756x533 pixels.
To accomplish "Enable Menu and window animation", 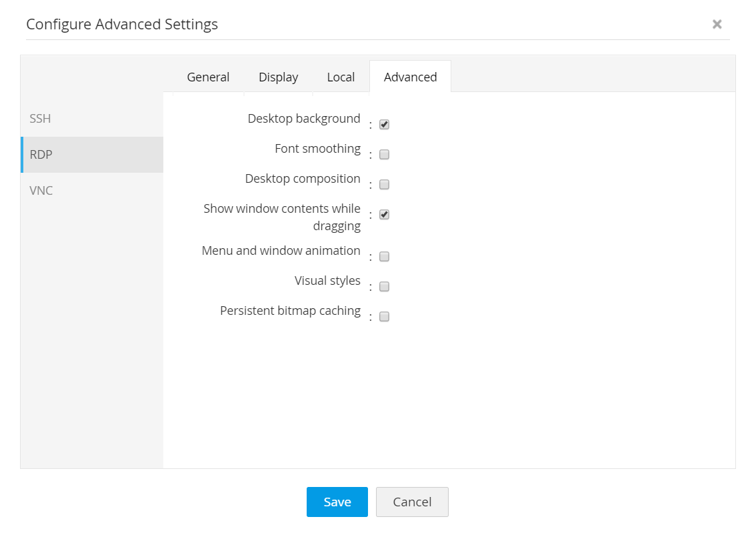I will (384, 256).
